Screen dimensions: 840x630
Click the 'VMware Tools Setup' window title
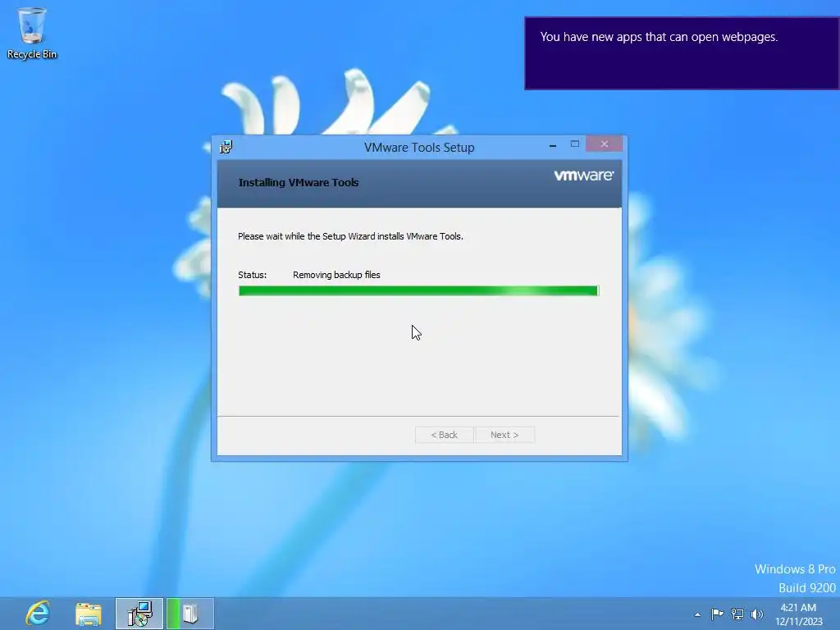tap(419, 148)
